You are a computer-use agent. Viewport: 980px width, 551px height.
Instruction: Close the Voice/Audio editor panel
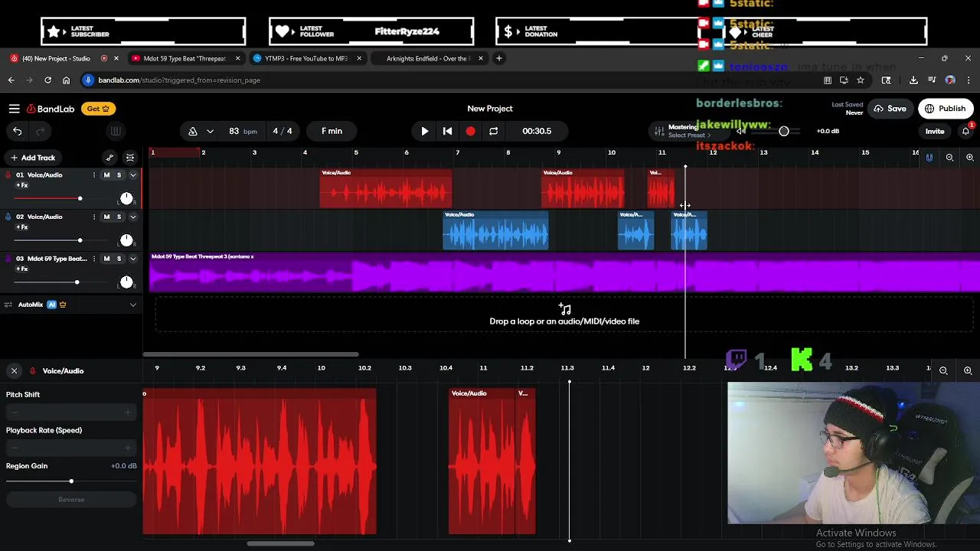(14, 371)
